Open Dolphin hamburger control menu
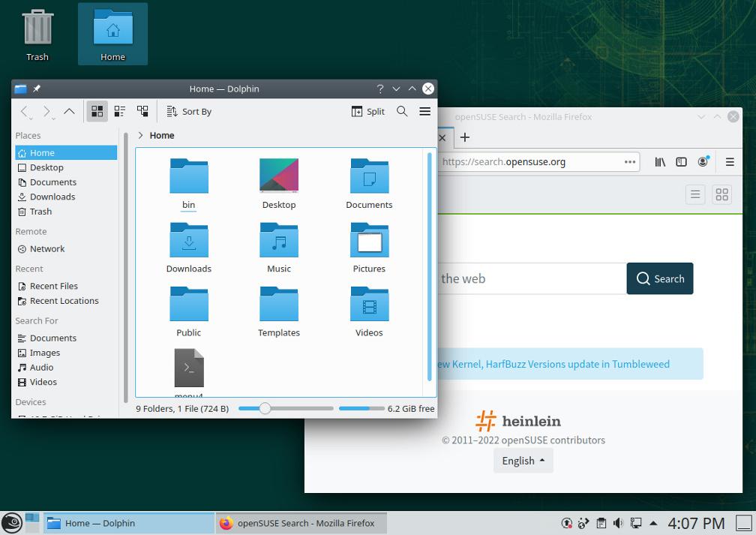 pyautogui.click(x=424, y=112)
